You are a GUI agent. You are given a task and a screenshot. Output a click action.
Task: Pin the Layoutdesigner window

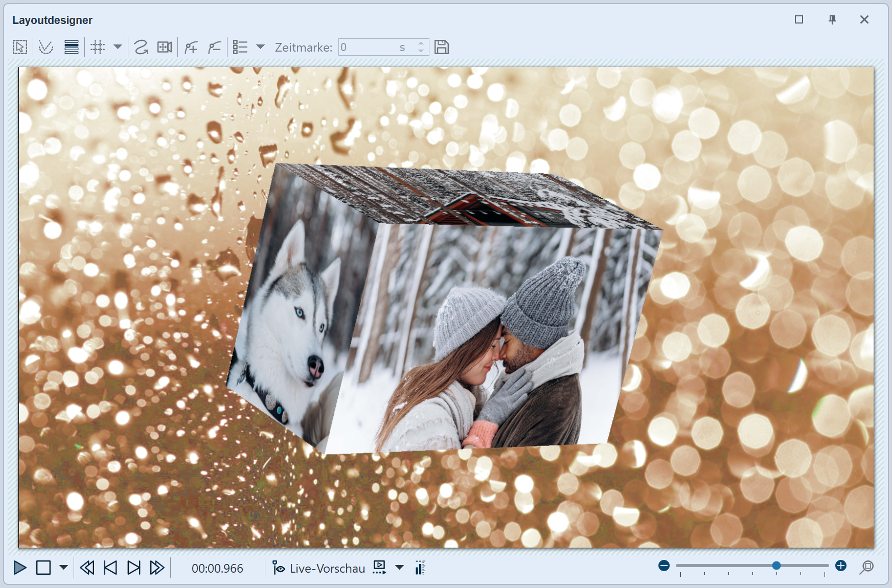[832, 19]
